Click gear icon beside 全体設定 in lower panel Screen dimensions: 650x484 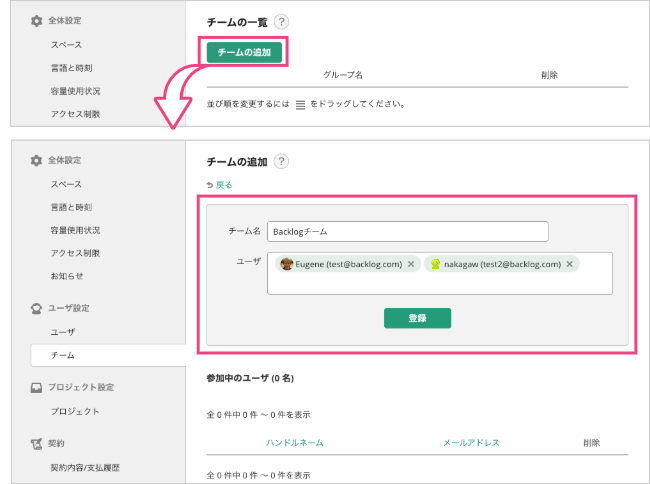tap(36, 160)
